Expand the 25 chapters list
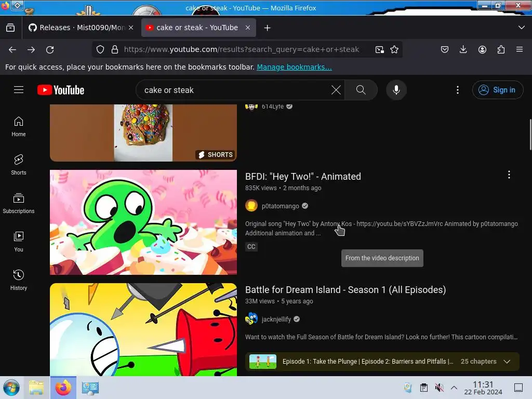Screen dimensions: 532x399 (507, 362)
